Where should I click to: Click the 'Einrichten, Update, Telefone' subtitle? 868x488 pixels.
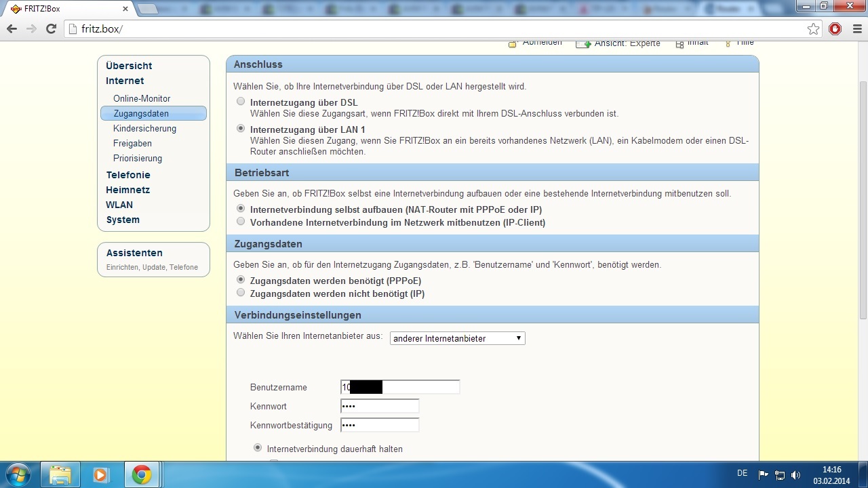152,267
